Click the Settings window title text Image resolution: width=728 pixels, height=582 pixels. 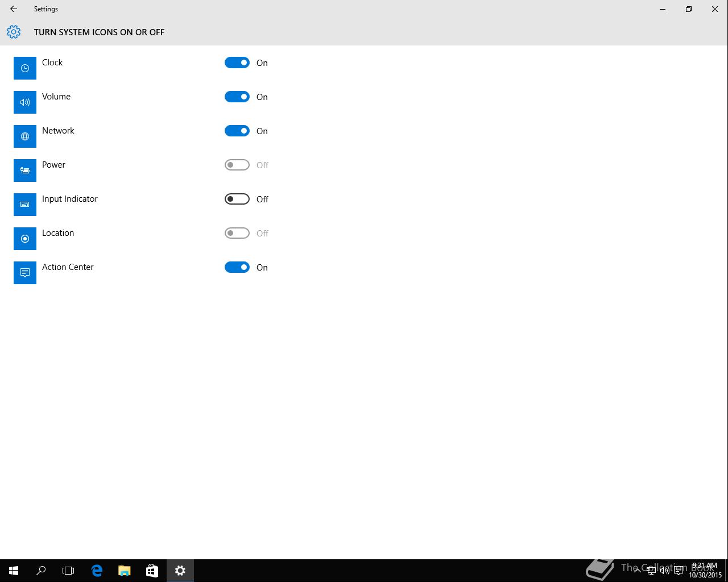click(46, 9)
